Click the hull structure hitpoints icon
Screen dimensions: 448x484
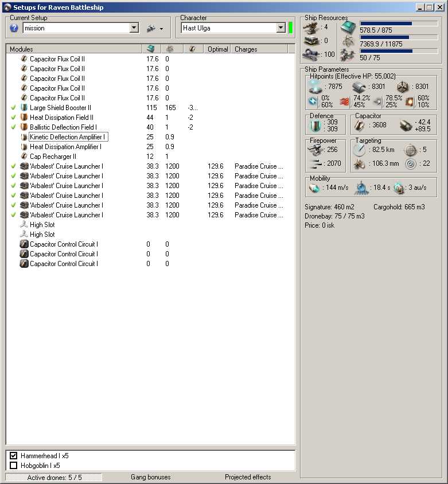point(403,87)
